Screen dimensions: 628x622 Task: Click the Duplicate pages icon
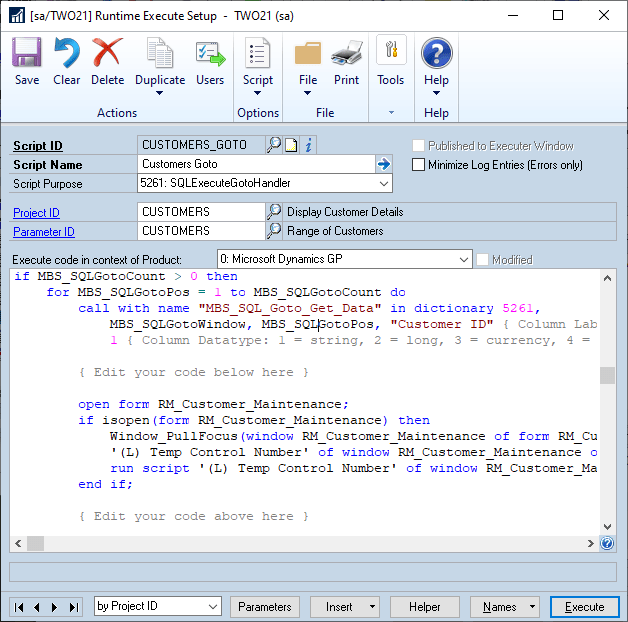coord(160,52)
